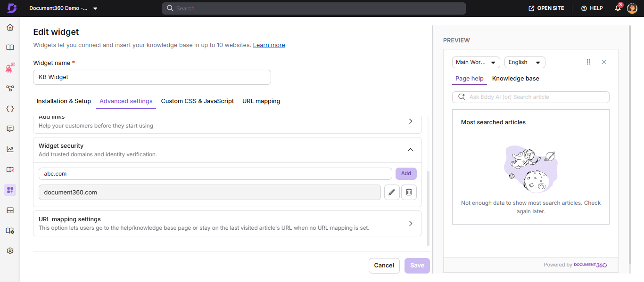Open the feedback comment icon in sidebar
644x282 pixels.
[x=10, y=129]
